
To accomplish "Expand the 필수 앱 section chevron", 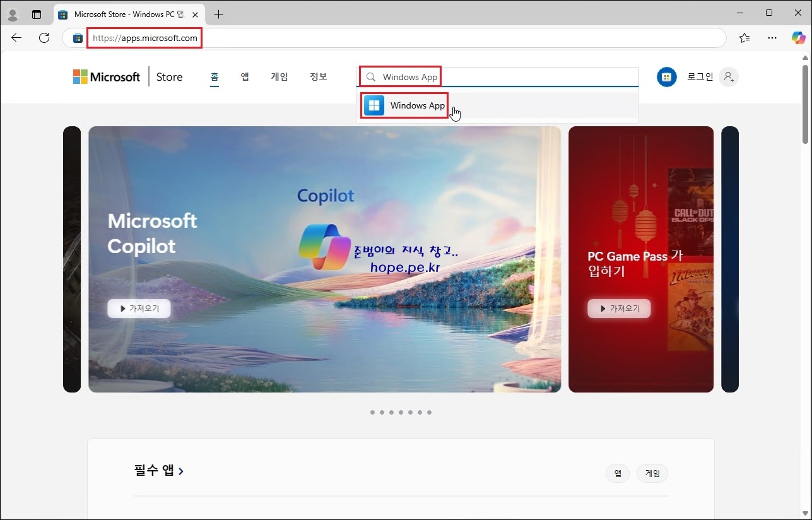I will point(182,471).
